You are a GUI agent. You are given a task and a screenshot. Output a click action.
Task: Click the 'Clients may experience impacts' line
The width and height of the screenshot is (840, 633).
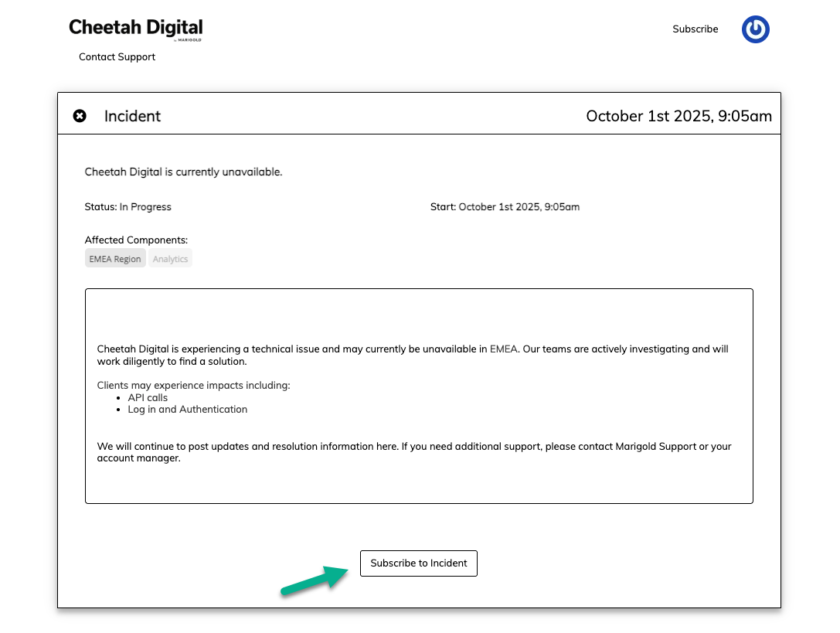(x=193, y=385)
